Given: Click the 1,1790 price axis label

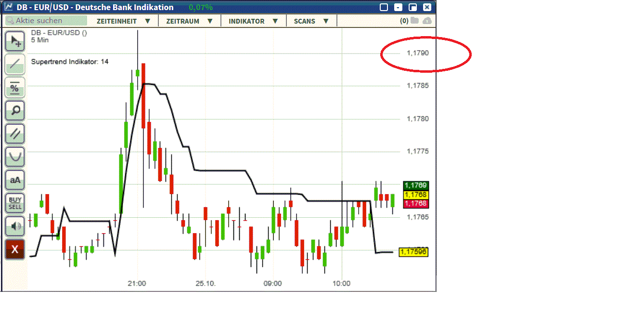Looking at the screenshot, I should 417,53.
